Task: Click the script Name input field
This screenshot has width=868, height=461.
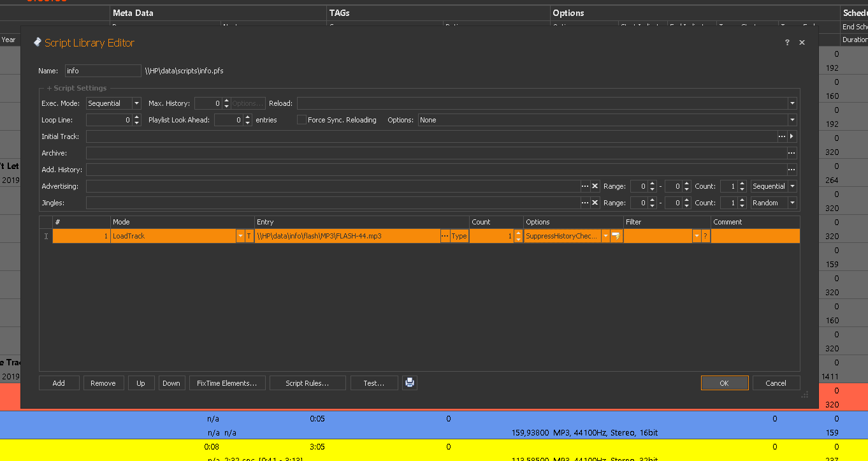Action: click(x=103, y=71)
